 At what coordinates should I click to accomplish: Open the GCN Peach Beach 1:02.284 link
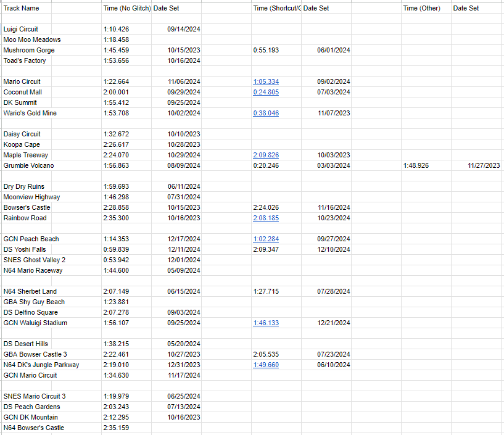[x=266, y=239]
